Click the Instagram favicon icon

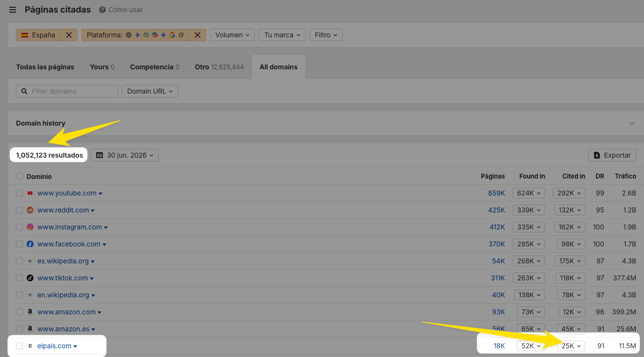click(x=30, y=227)
